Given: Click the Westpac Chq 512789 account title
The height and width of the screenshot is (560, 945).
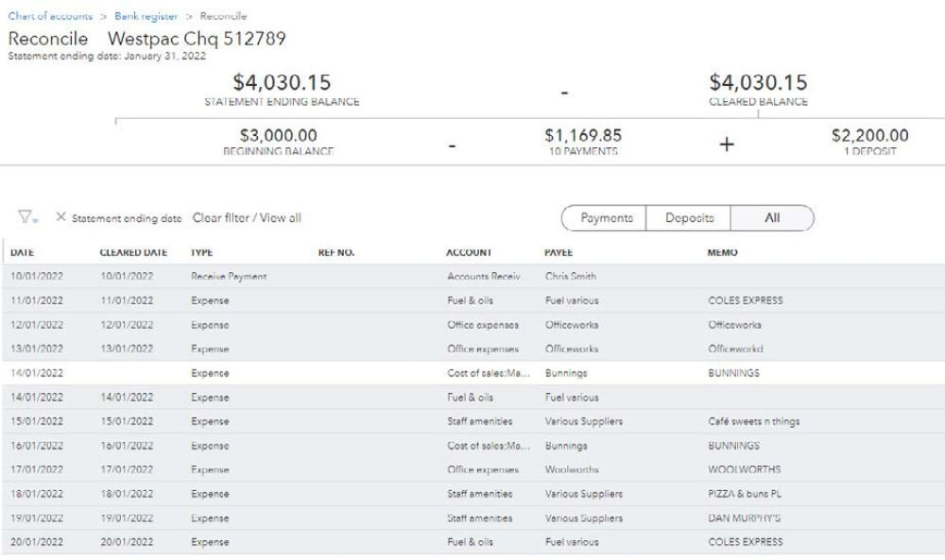Looking at the screenshot, I should point(197,39).
